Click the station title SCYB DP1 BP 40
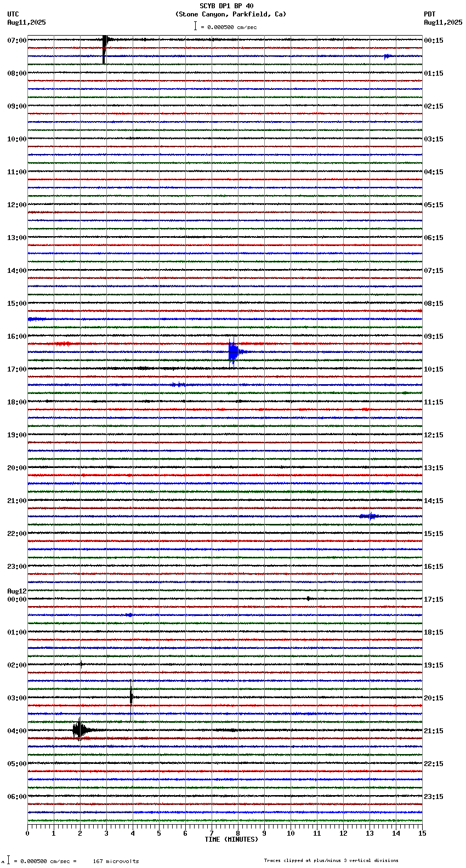 226,6
